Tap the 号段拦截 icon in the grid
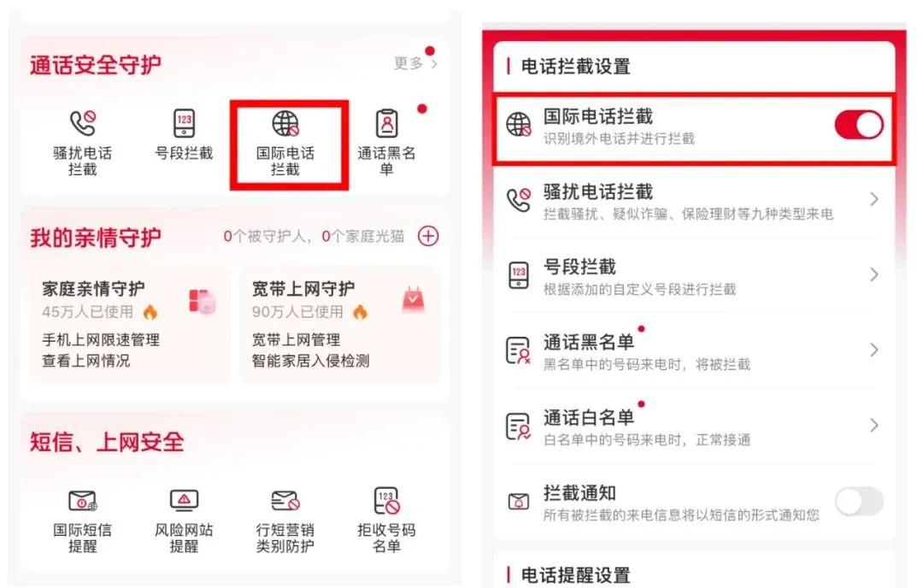The image size is (923, 588). [x=184, y=124]
